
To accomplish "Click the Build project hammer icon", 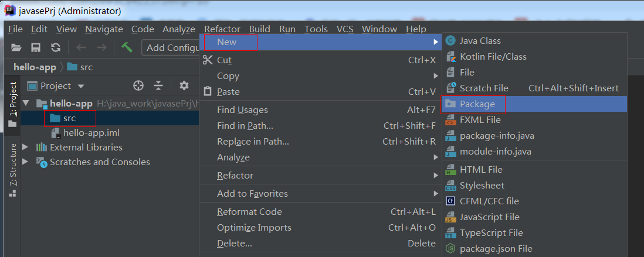I will coord(127,47).
